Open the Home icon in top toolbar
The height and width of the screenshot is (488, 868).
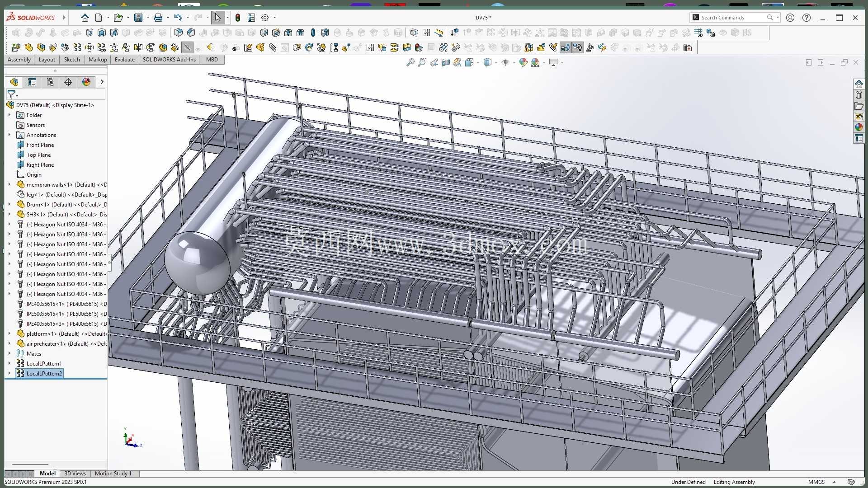85,18
